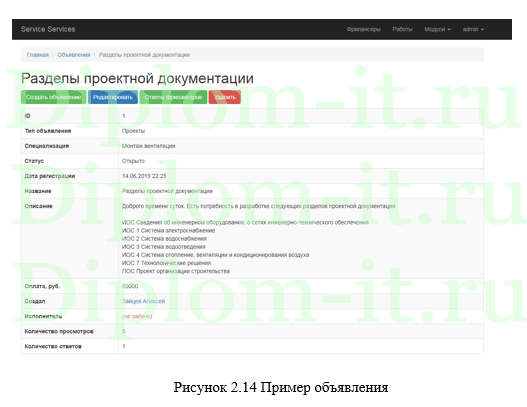Image resolution: width=527 pixels, height=407 pixels.
Task: Click the Количество просмотров label
Action: pyautogui.click(x=59, y=331)
